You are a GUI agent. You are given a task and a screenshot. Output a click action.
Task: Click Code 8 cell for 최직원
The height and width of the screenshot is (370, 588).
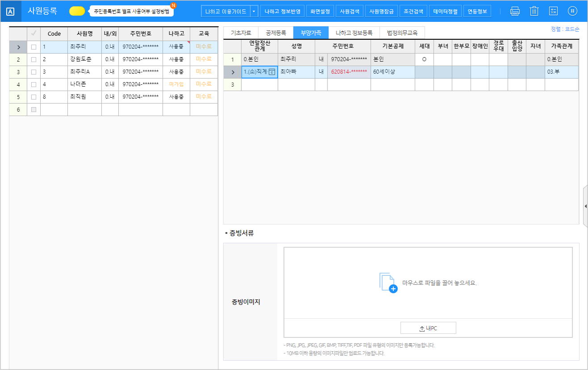pyautogui.click(x=54, y=96)
